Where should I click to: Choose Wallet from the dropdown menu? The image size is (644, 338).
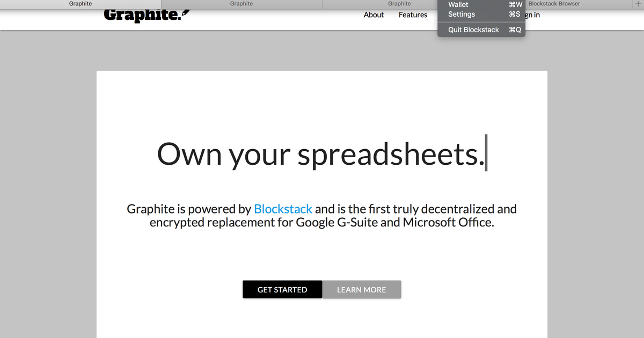coord(481,4)
